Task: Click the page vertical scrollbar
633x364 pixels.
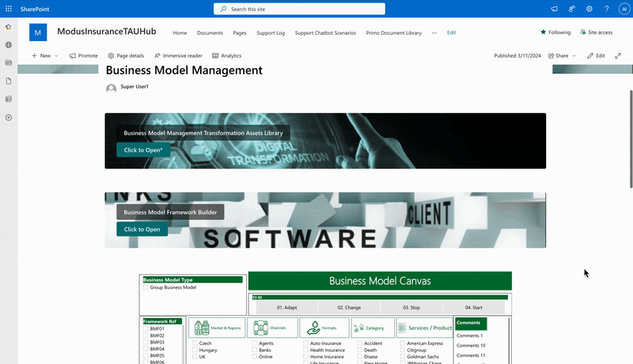Action: (631, 138)
